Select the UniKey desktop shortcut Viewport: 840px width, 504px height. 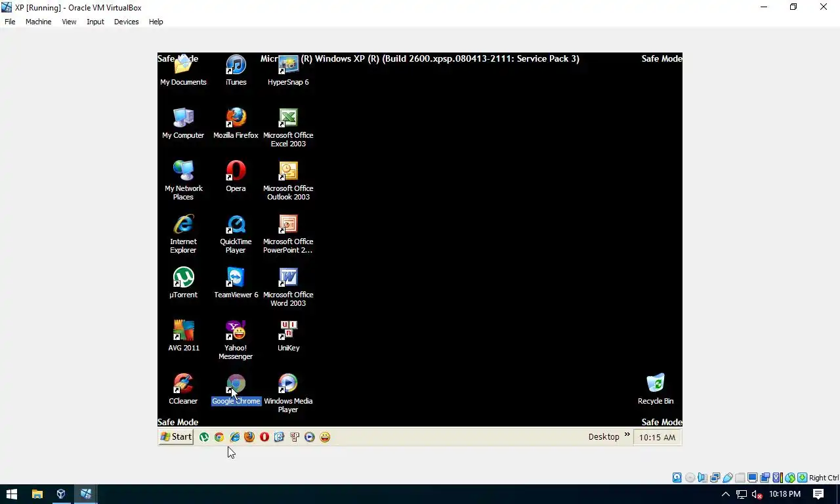click(288, 336)
